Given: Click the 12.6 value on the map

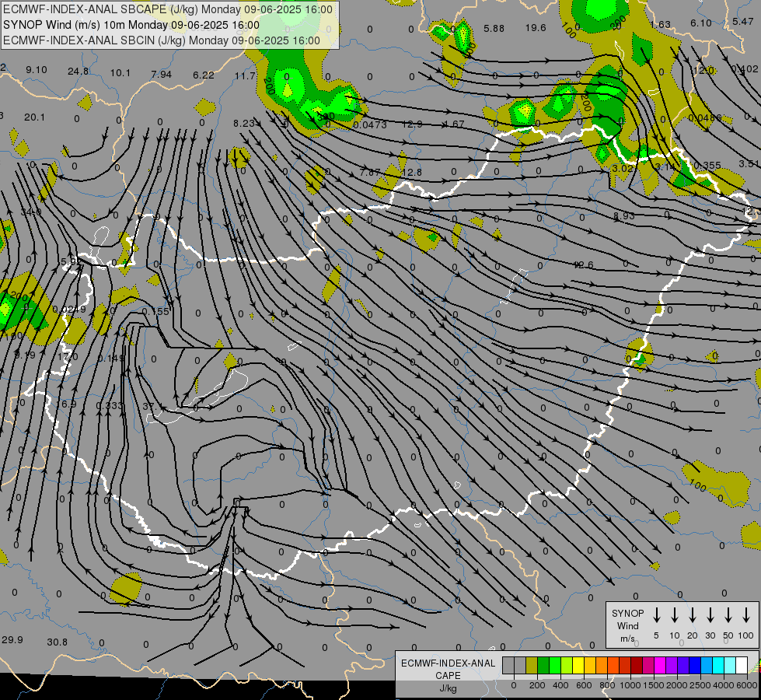Looking at the screenshot, I should click(x=583, y=264).
